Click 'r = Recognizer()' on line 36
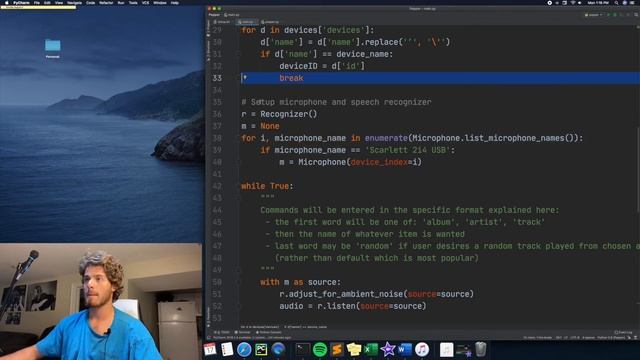 click(x=279, y=114)
